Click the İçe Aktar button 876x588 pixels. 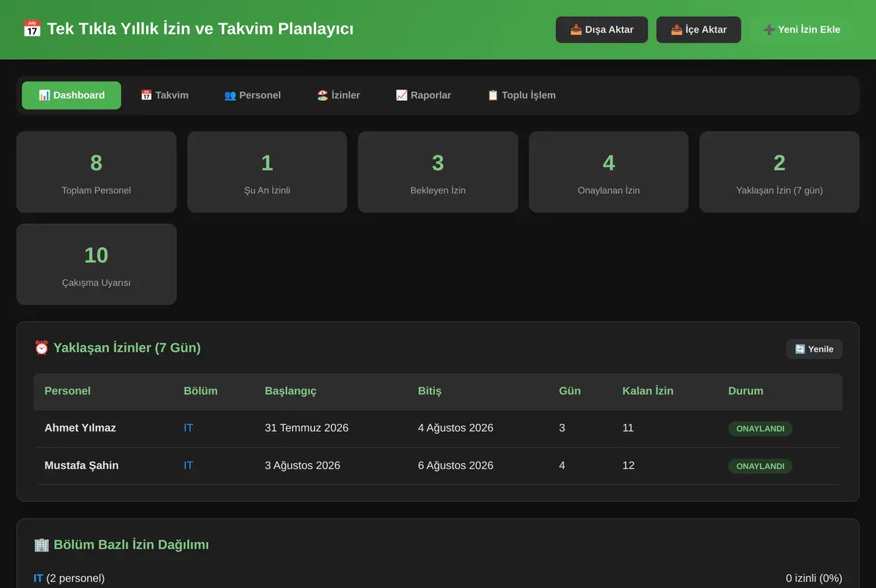(x=699, y=30)
